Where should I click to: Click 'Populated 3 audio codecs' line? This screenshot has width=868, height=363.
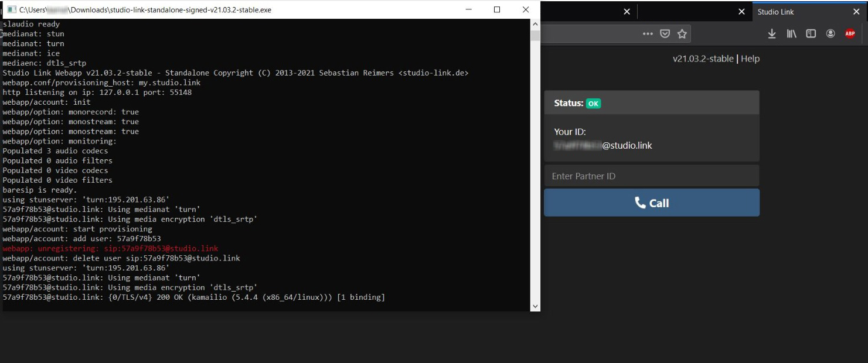(55, 151)
